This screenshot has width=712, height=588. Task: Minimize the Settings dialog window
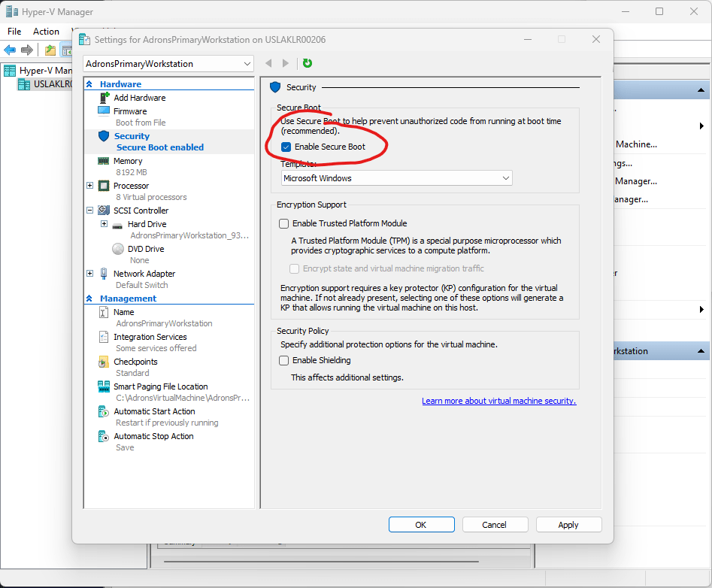tap(528, 40)
